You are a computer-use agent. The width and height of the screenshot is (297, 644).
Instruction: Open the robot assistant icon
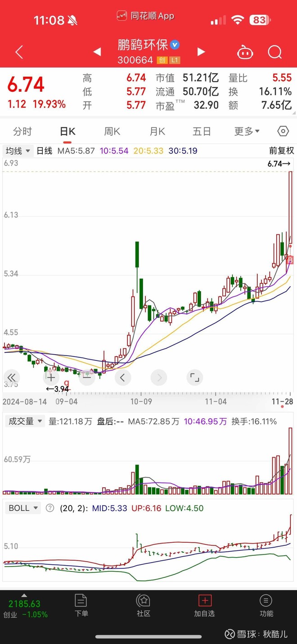click(245, 52)
